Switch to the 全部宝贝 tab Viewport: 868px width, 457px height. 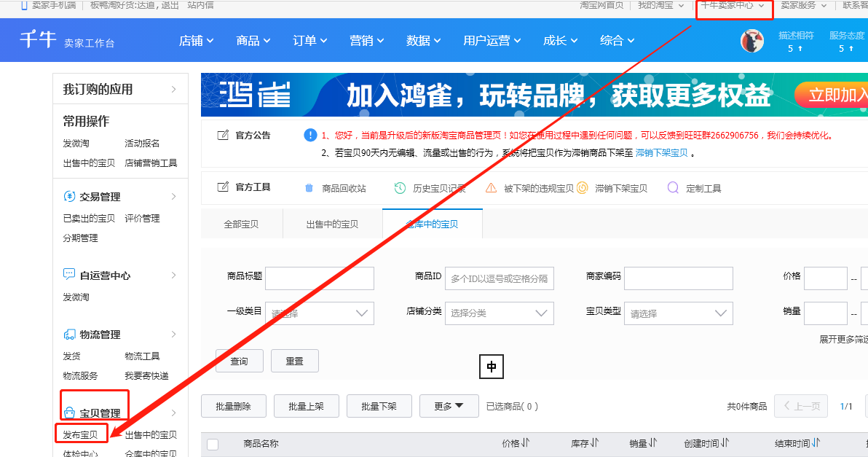point(241,224)
